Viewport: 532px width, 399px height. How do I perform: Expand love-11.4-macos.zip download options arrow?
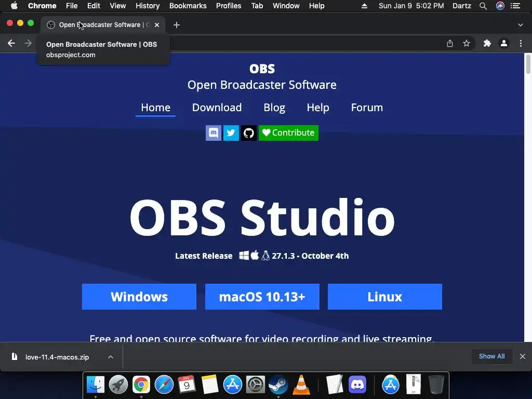111,357
